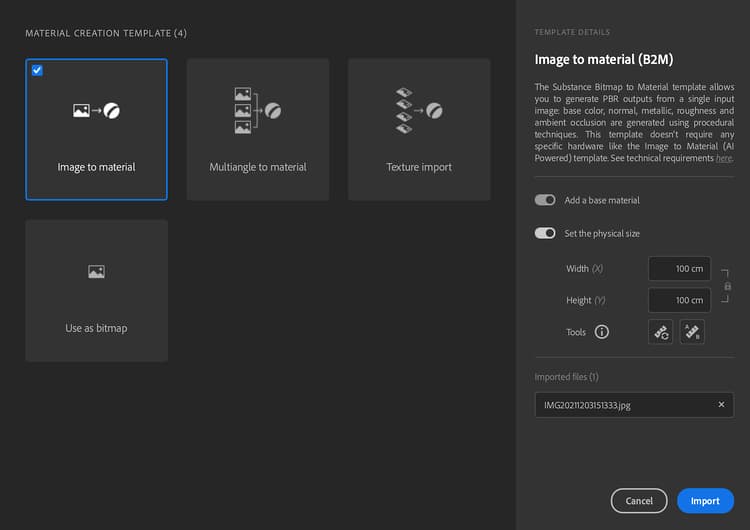This screenshot has width=750, height=530.
Task: Pick the Texture import template card
Action: [x=419, y=129]
